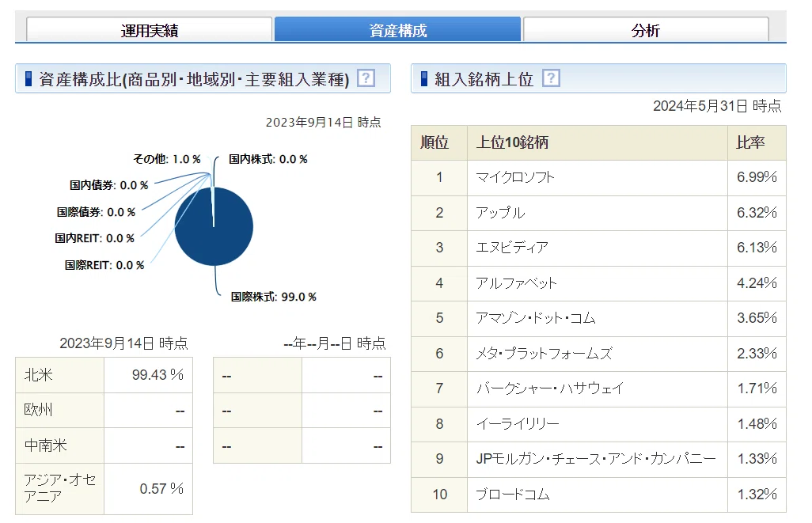This screenshot has height=523, width=812.
Task: Click the 1.32% ratio value
Action: [757, 494]
